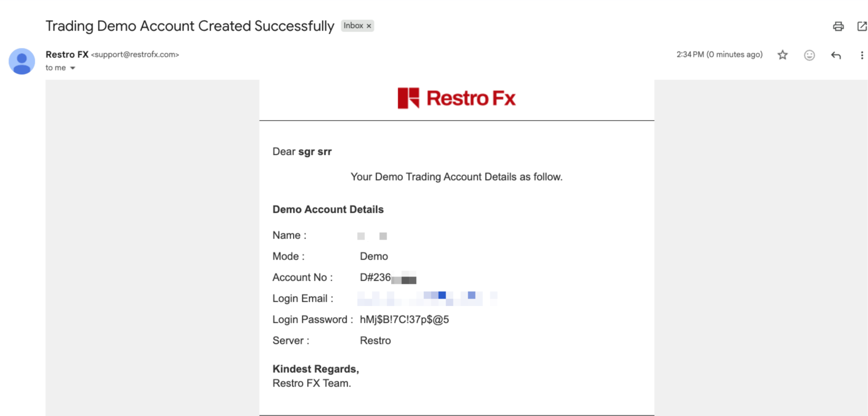Image resolution: width=868 pixels, height=416 pixels.
Task: Add an emoji reaction to the email
Action: tap(810, 55)
